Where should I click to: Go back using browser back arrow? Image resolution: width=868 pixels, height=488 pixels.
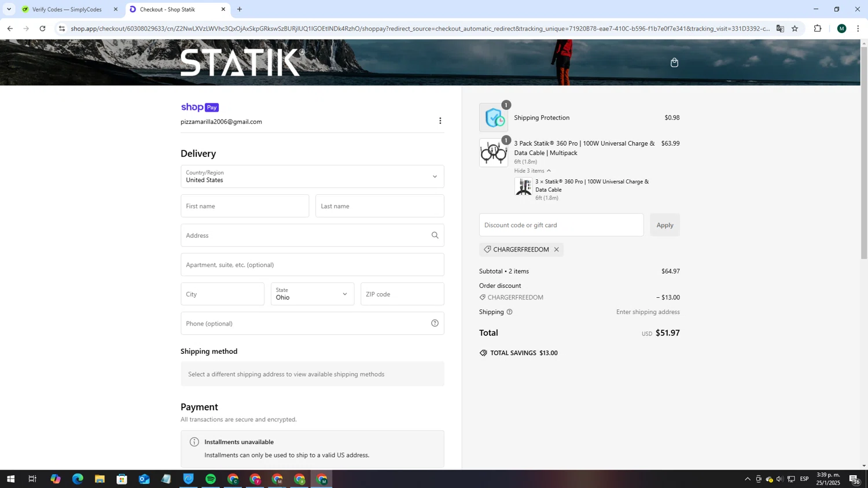pos(10,28)
